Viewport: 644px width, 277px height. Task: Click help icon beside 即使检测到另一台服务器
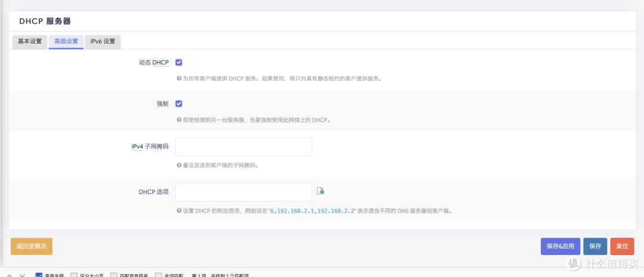click(179, 120)
